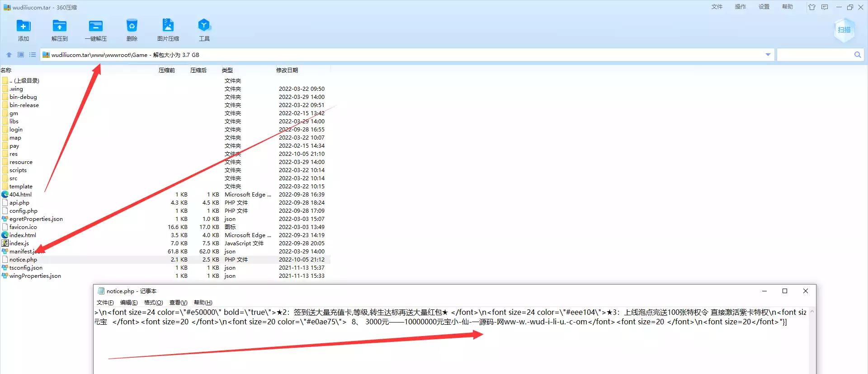
Task: Open Notepad 格式(O) menu
Action: pyautogui.click(x=153, y=303)
